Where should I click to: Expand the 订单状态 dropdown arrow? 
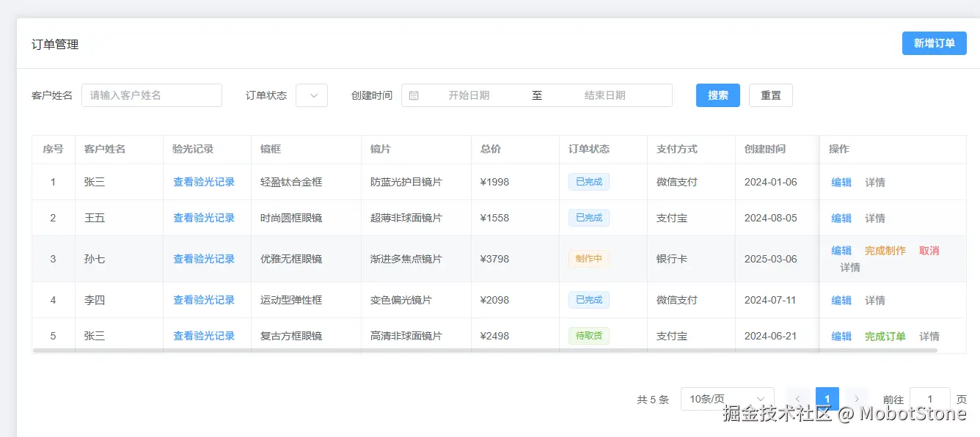[311, 95]
